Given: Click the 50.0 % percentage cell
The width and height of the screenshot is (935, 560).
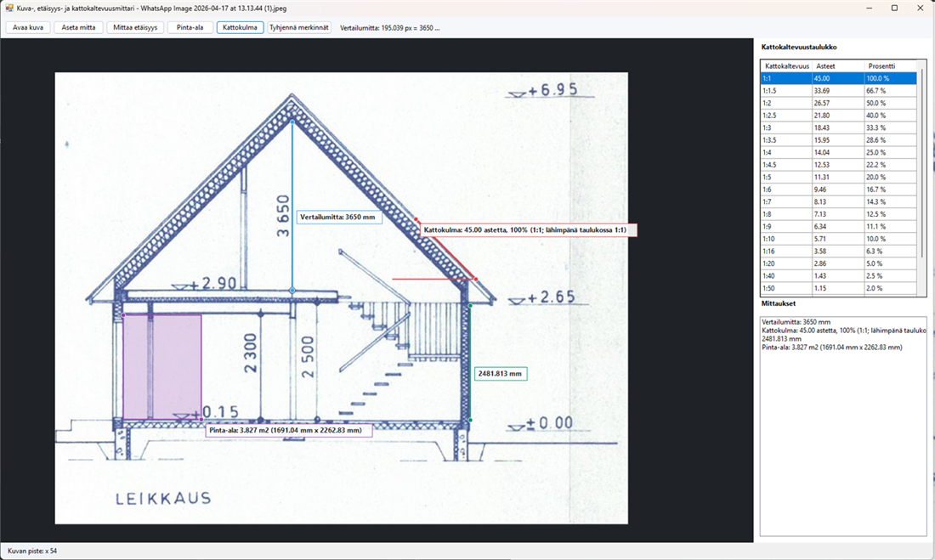Looking at the screenshot, I should click(890, 103).
